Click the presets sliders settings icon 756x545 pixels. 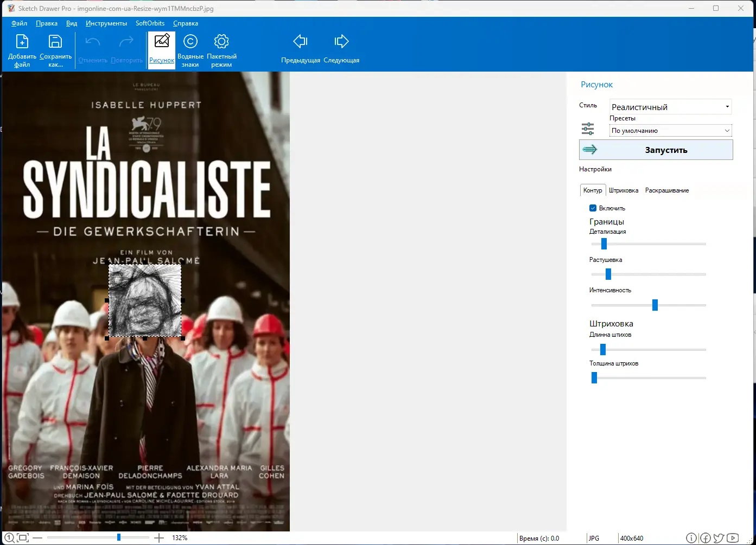point(588,129)
